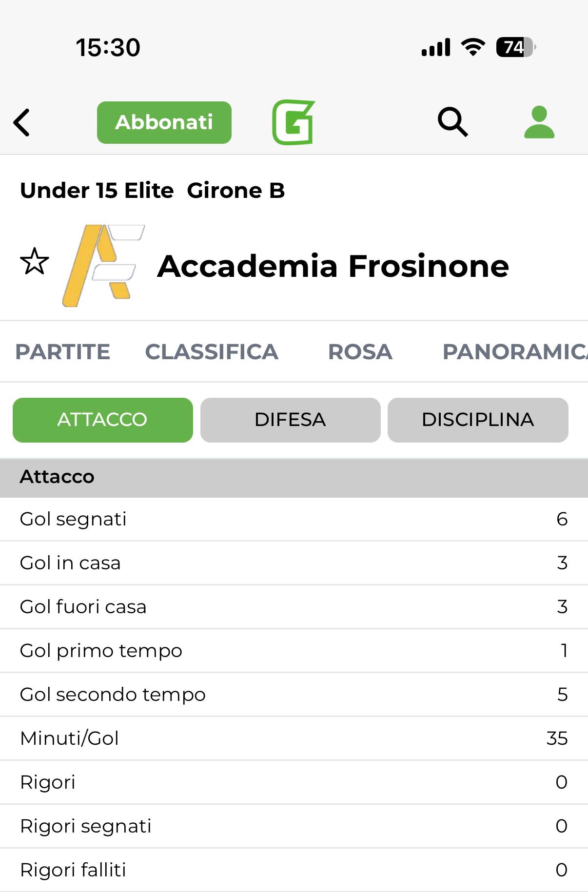Select the ATTACCO stats filter
588x892 pixels.
[x=103, y=420]
